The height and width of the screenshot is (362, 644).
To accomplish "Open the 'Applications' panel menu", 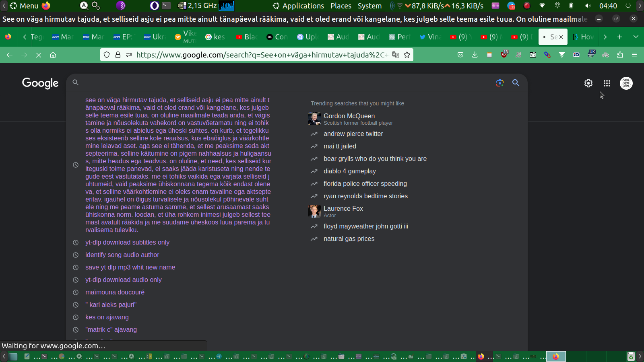I will (x=298, y=6).
